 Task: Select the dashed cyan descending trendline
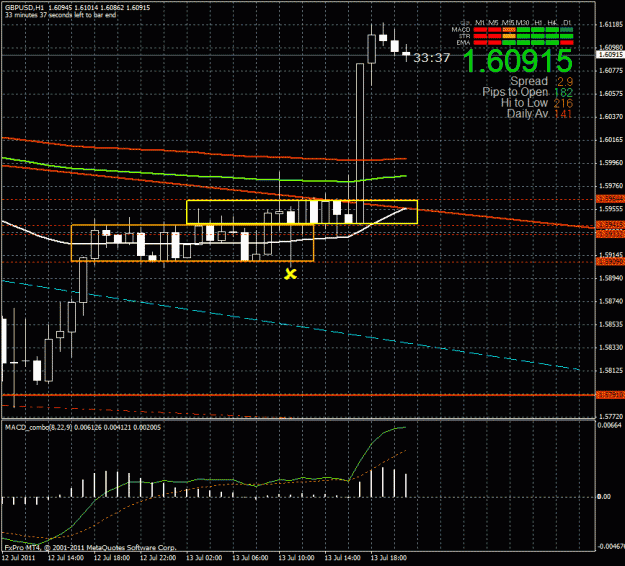291,326
